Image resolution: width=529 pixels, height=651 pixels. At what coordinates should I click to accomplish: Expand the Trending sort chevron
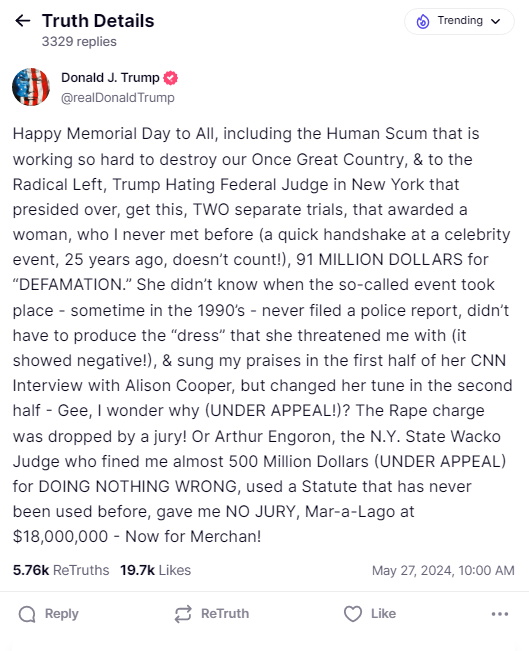pos(495,21)
